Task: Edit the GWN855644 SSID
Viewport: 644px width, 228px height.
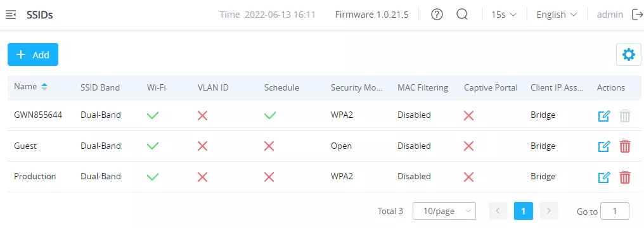Action: click(x=603, y=116)
